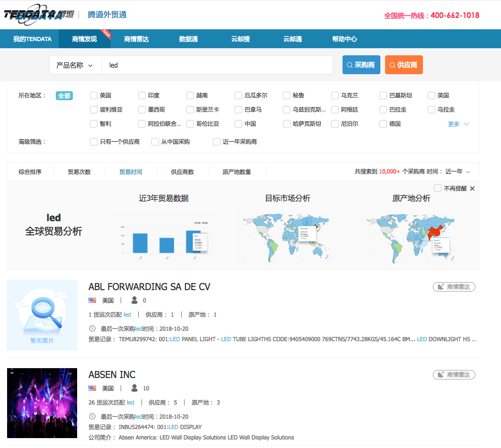Open the 商情发现 tab
Viewport: 501px width, 448px height.
[84, 39]
